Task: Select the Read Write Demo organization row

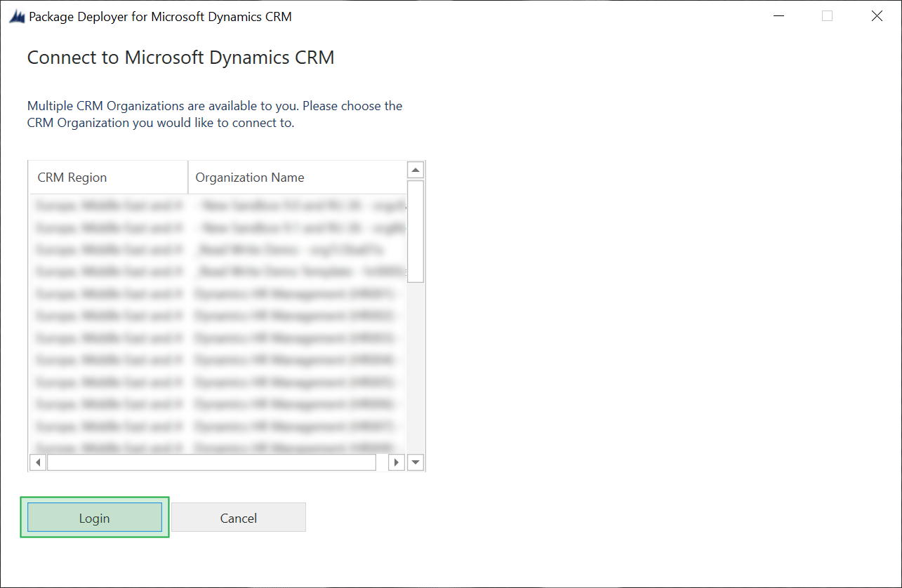Action: coord(211,249)
